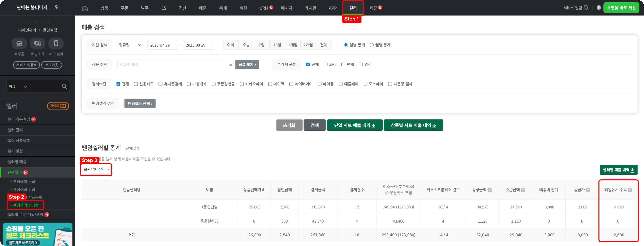Set the period to 오늘
This screenshot has height=246, width=644.
click(246, 45)
